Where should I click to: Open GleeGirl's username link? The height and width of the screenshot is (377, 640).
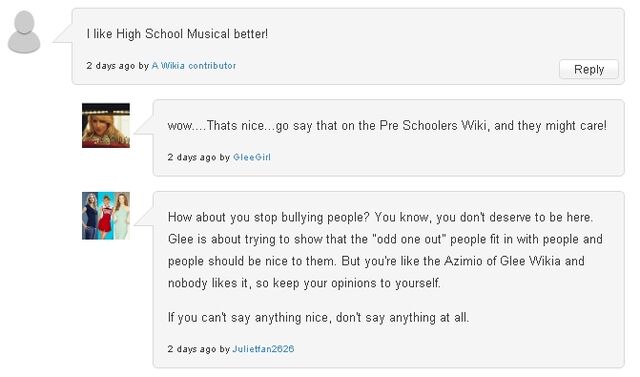pyautogui.click(x=252, y=157)
